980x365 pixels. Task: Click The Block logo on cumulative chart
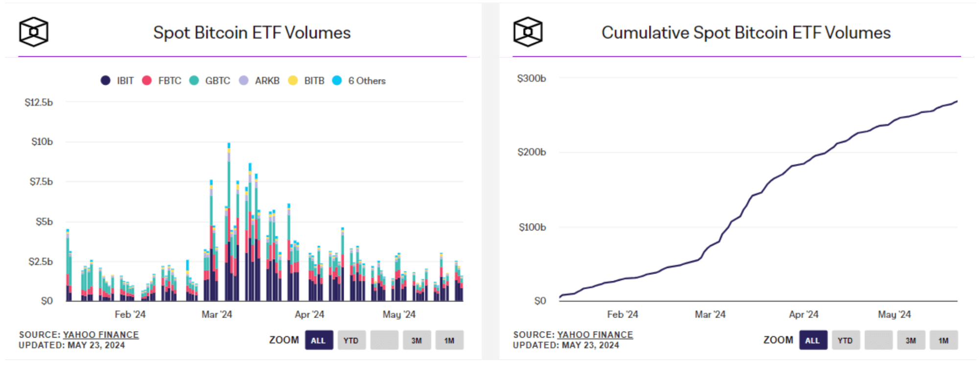tap(528, 32)
